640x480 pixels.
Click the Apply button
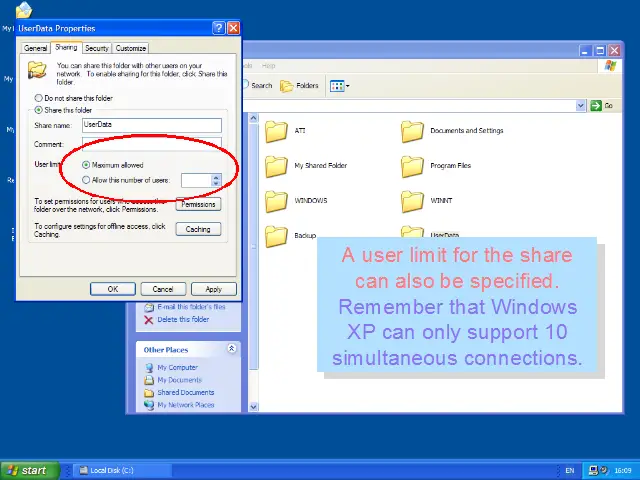[x=213, y=289]
